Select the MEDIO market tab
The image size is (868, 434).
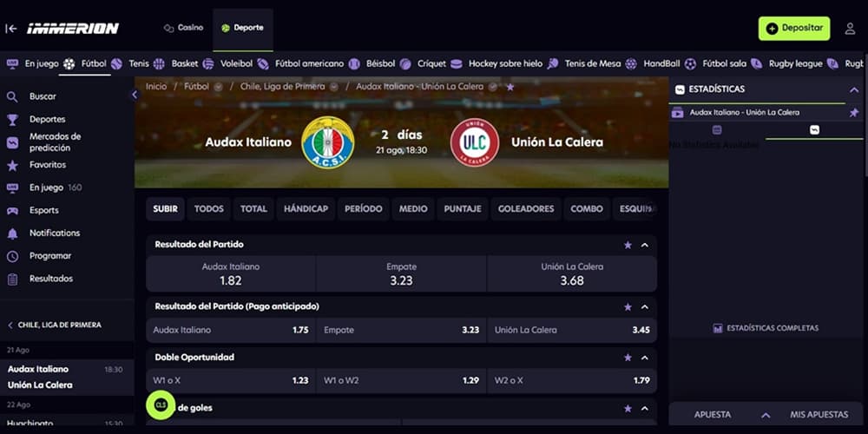(x=413, y=208)
